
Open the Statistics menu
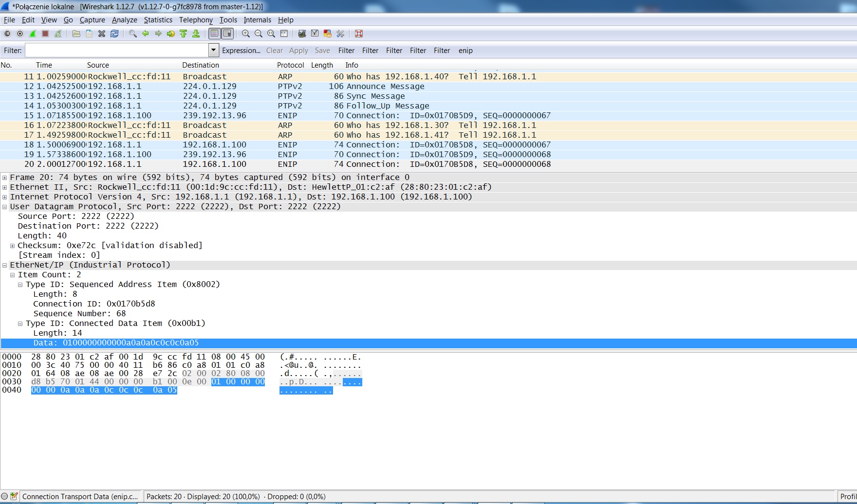coord(158,20)
